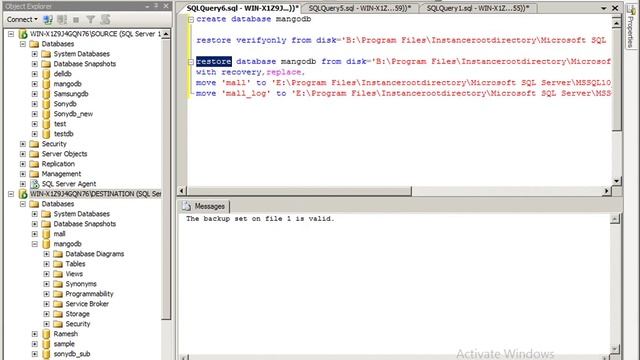This screenshot has height=360, width=640.
Task: Click the SQL Server Agent icon
Action: (x=35, y=184)
